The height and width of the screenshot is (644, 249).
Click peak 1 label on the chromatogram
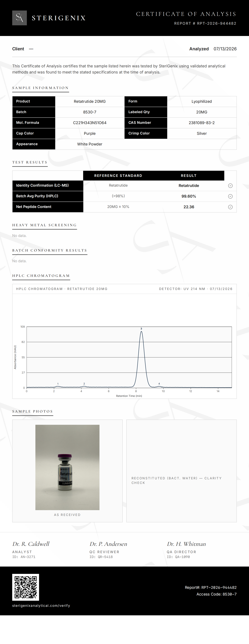58,384
